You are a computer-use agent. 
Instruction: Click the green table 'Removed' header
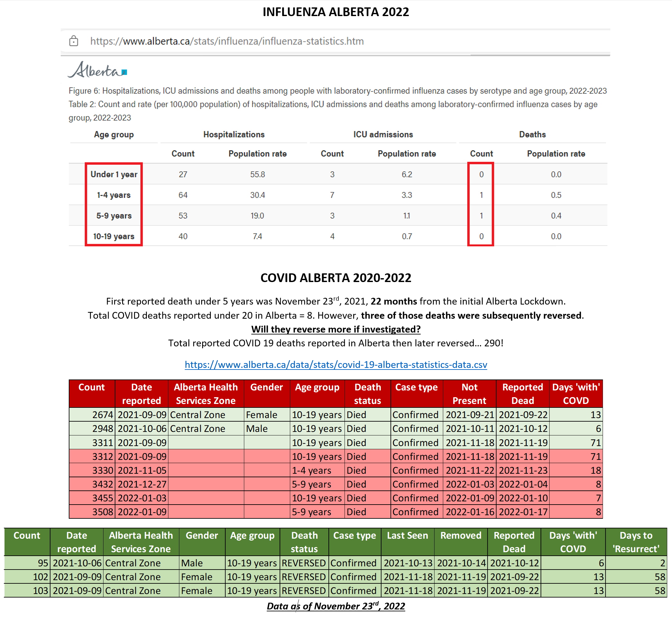tap(461, 542)
